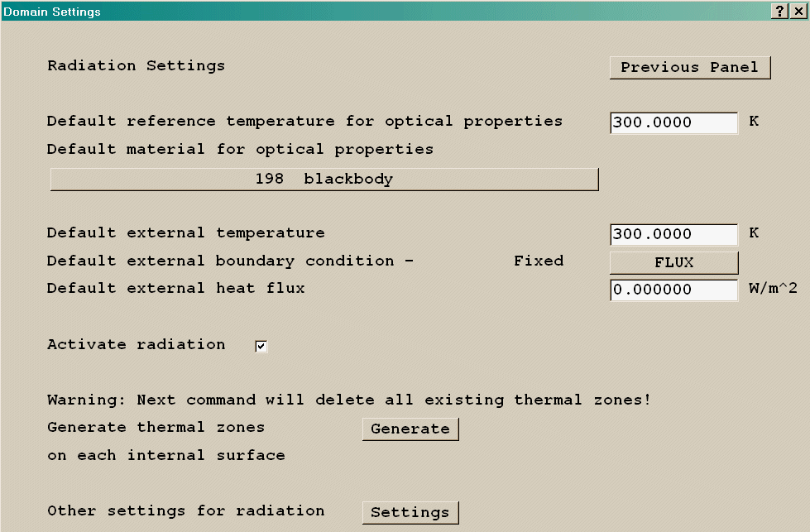Go back with Previous Panel button
Screen dimensions: 810x532
[x=689, y=68]
